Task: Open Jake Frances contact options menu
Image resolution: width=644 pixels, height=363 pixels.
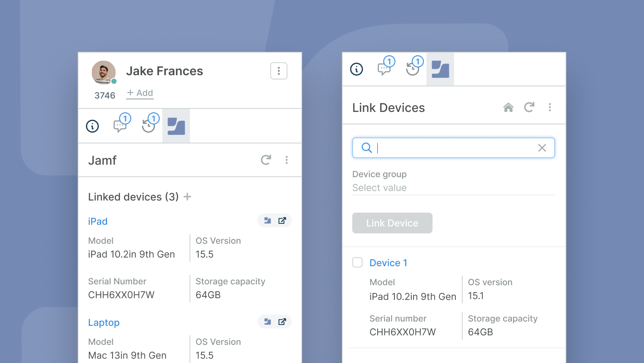Action: coord(279,71)
